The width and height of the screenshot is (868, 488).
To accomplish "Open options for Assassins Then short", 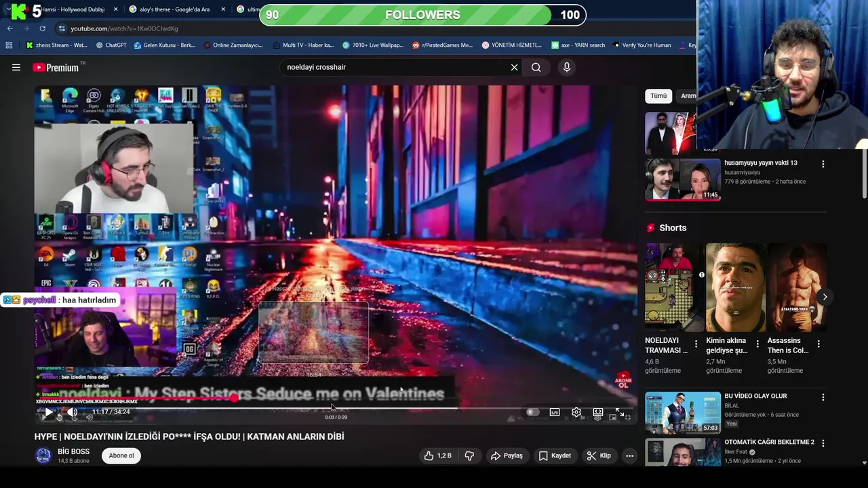I will 818,344.
